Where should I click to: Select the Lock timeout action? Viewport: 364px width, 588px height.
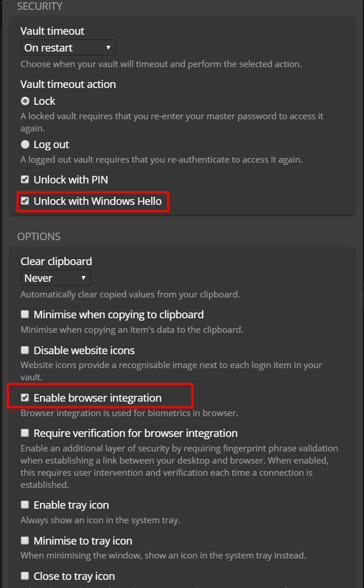pyautogui.click(x=25, y=101)
